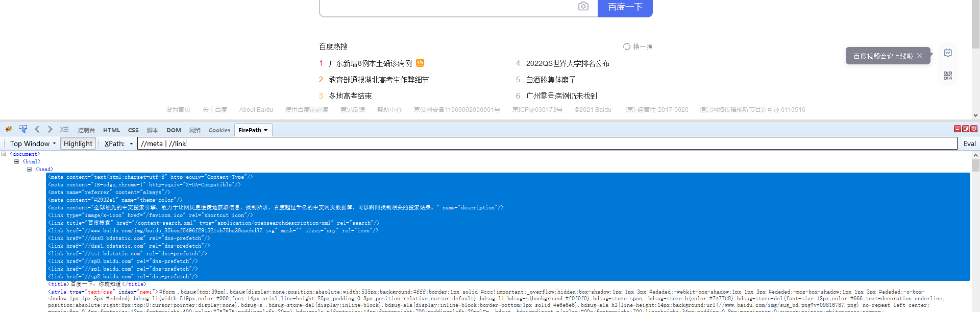The image size is (980, 312).
Task: Click the 意见反馈 footer link
Action: point(353,110)
